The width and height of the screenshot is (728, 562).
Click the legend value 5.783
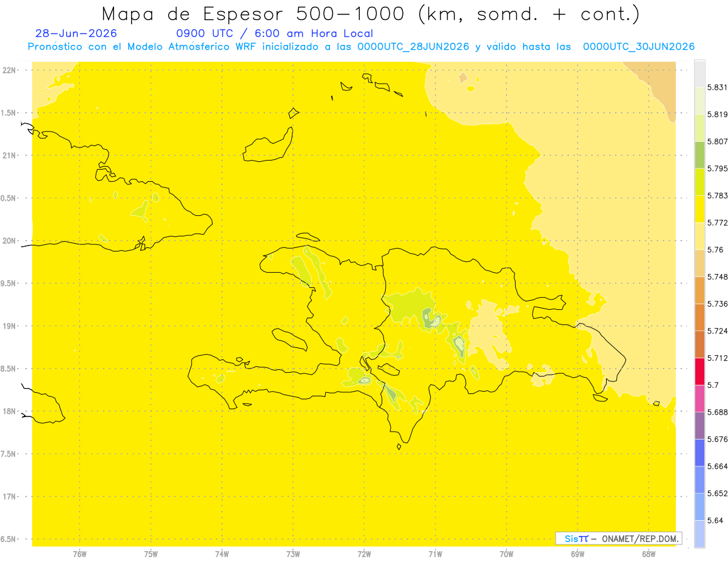pyautogui.click(x=717, y=195)
